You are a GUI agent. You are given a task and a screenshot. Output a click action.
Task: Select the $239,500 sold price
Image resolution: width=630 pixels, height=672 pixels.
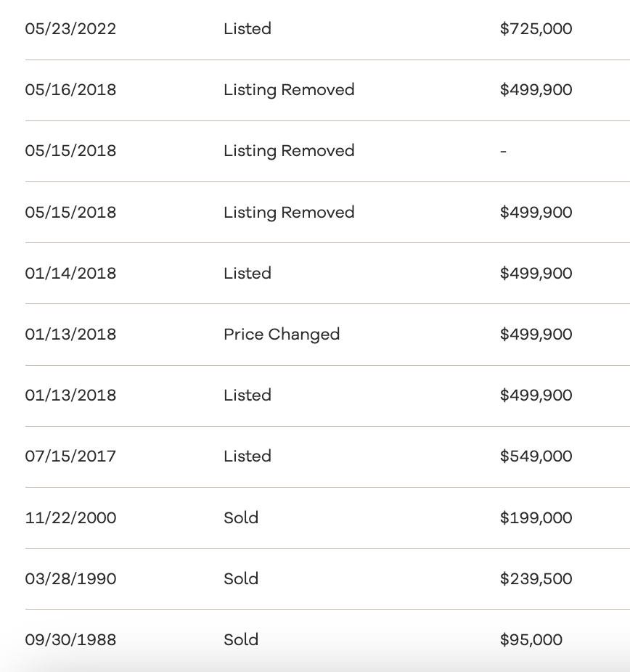536,579
